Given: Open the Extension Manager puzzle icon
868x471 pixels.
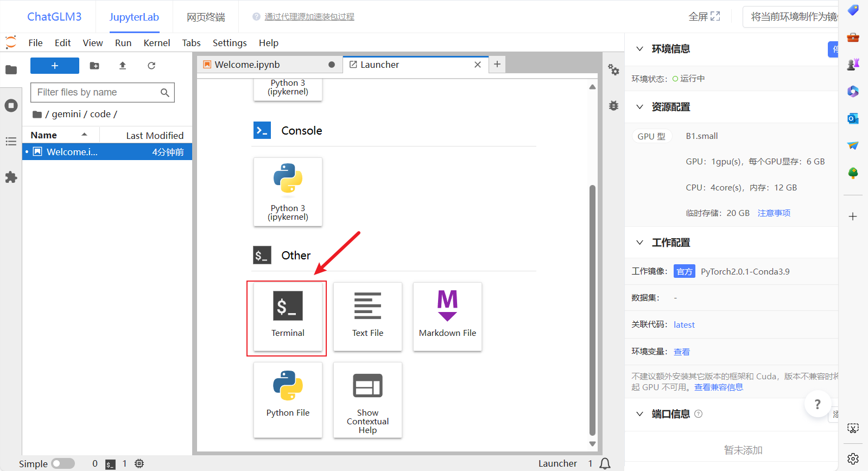Looking at the screenshot, I should [x=11, y=177].
